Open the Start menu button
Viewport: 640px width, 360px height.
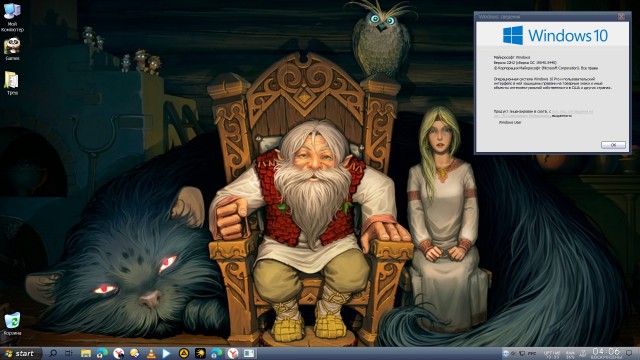coord(20,353)
